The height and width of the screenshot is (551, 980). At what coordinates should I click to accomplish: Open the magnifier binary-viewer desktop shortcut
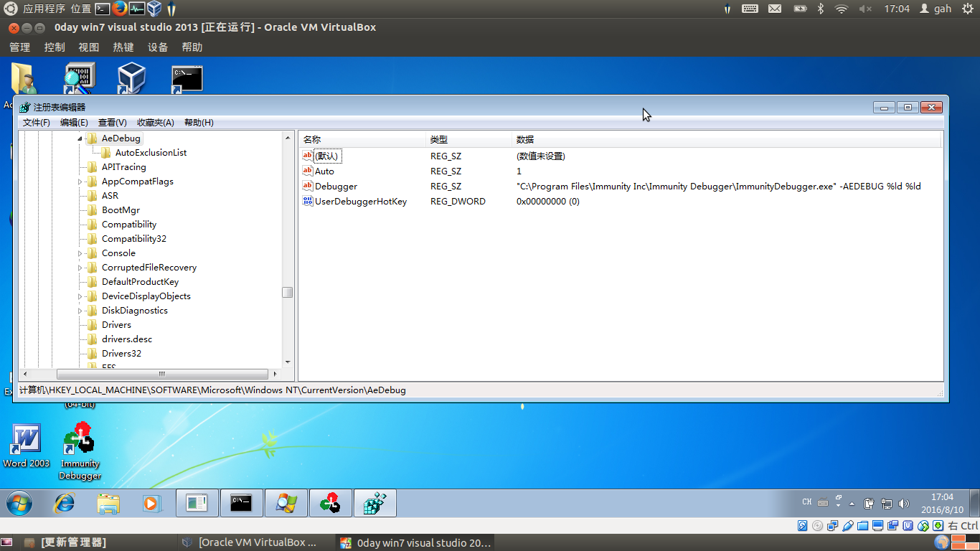pyautogui.click(x=79, y=77)
